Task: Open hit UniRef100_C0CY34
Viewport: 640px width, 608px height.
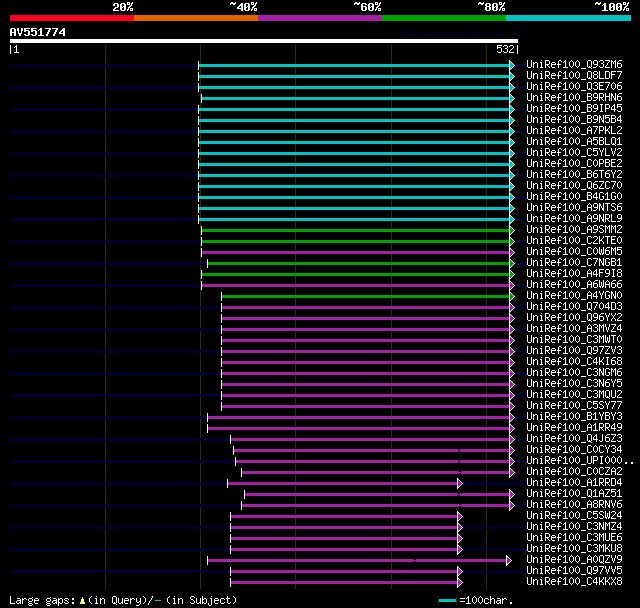Action: [574, 450]
